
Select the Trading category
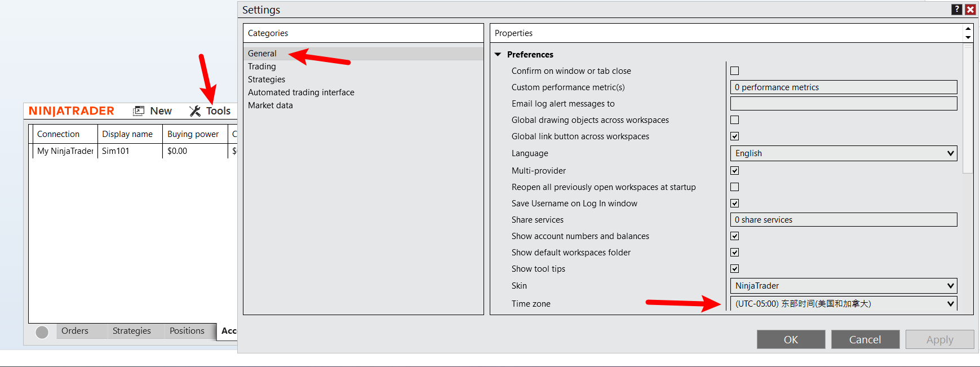coord(262,67)
